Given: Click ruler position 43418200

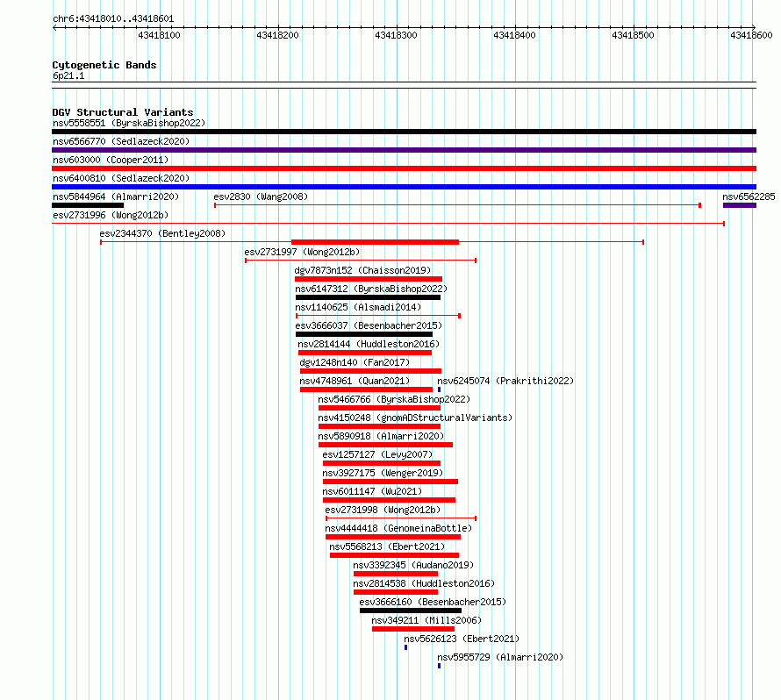Looking at the screenshot, I should coord(277,35).
